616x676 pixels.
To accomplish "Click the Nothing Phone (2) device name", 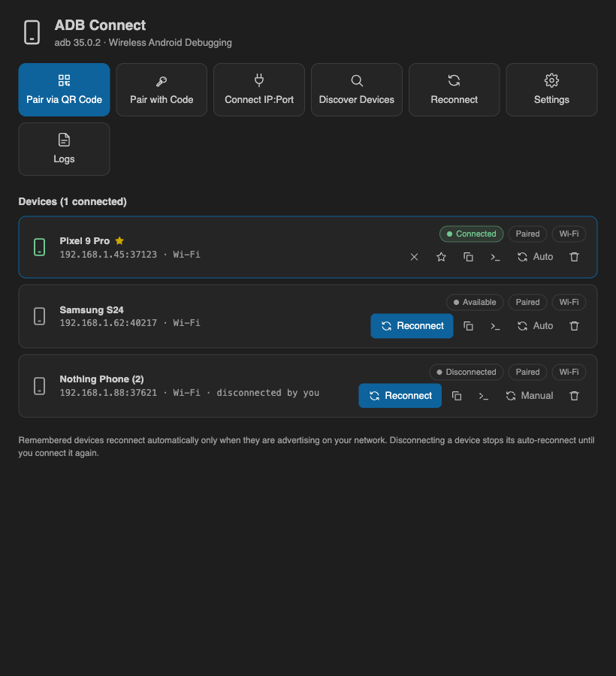I will (x=101, y=379).
